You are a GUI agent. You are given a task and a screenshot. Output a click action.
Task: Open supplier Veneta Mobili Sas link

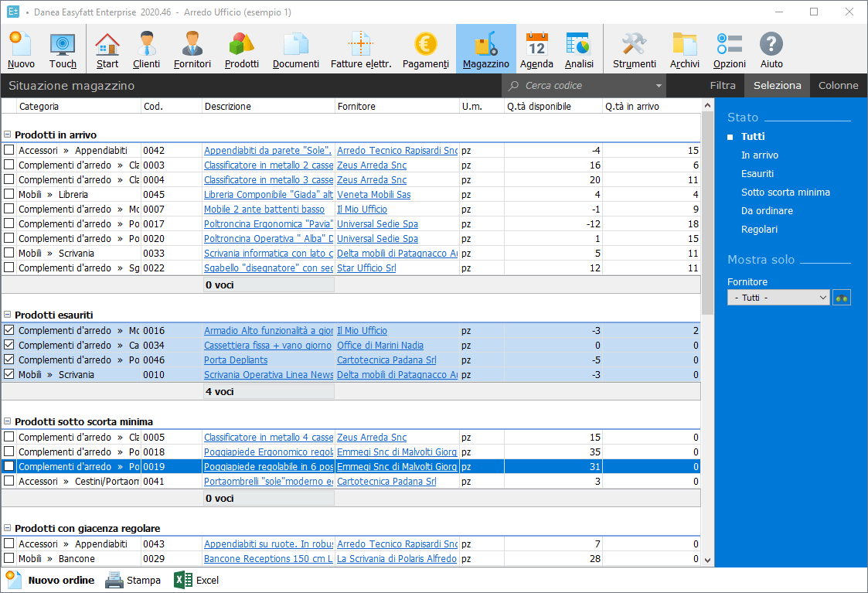pos(373,194)
